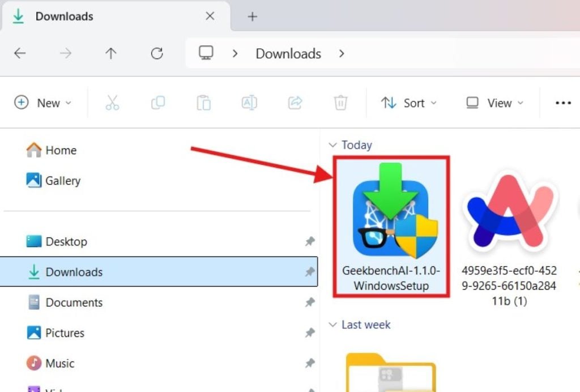This screenshot has width=580, height=392.
Task: Click the Last week group header label
Action: [x=366, y=325]
